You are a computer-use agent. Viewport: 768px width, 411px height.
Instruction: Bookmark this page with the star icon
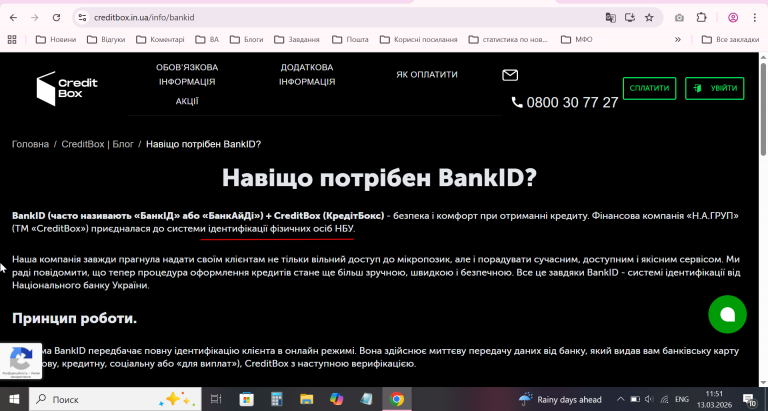(x=649, y=18)
